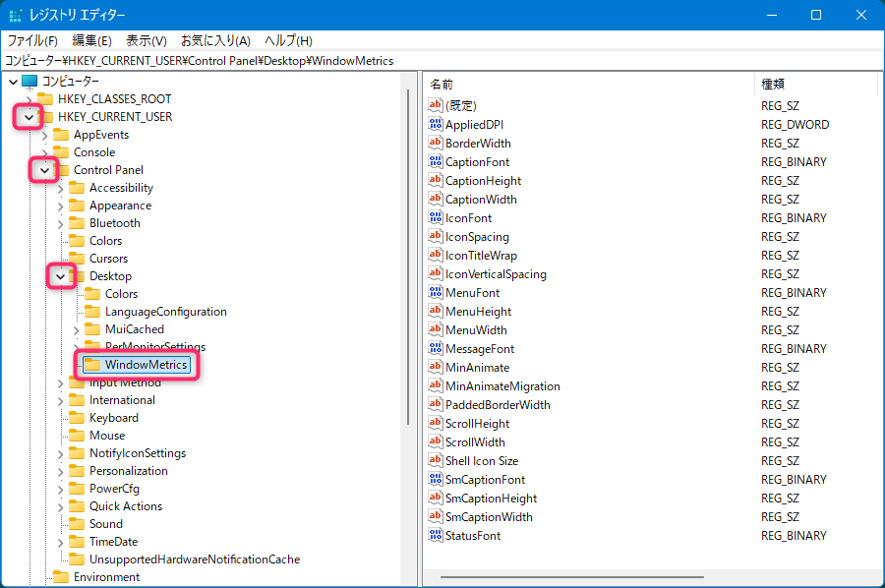The image size is (885, 588).
Task: Open the ファイル(F) menu
Action: pos(32,40)
